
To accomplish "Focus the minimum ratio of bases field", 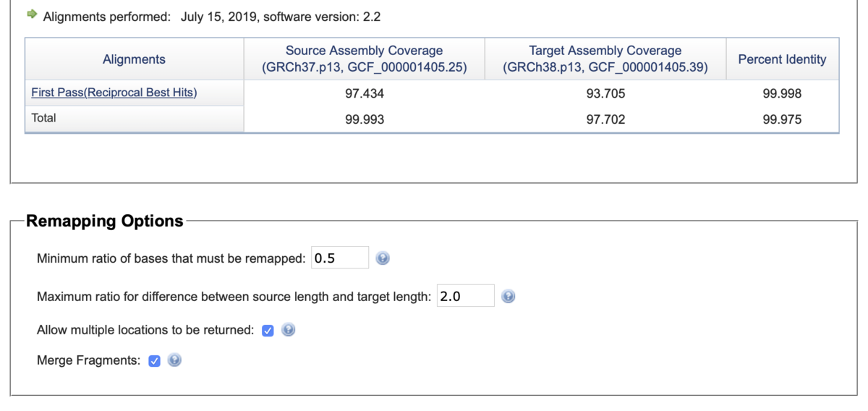I will (x=340, y=258).
